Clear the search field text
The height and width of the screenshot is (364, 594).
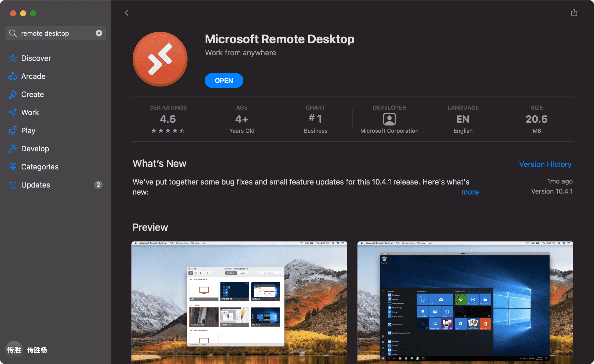(99, 33)
